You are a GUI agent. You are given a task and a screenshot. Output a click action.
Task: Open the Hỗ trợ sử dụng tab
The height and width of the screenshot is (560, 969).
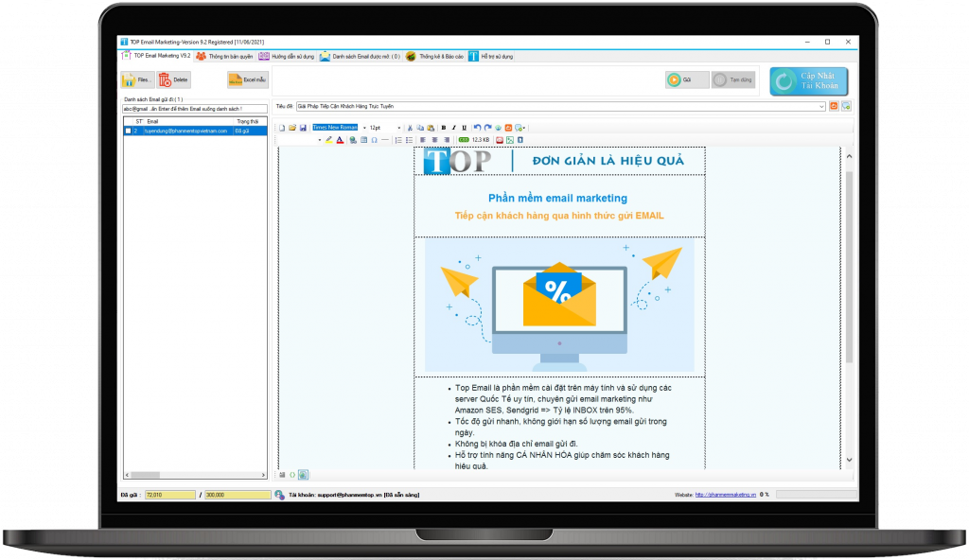[x=491, y=56]
